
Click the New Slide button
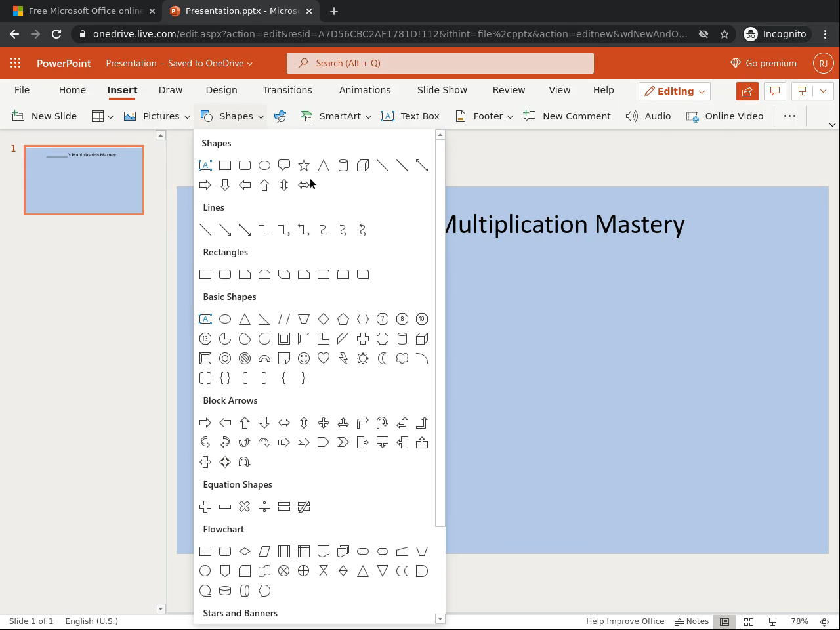pyautogui.click(x=45, y=116)
